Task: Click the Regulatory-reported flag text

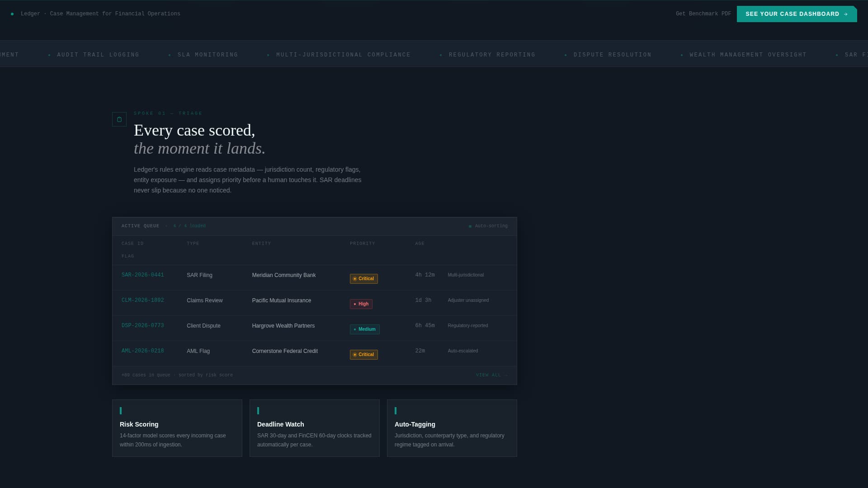Action: pyautogui.click(x=468, y=326)
